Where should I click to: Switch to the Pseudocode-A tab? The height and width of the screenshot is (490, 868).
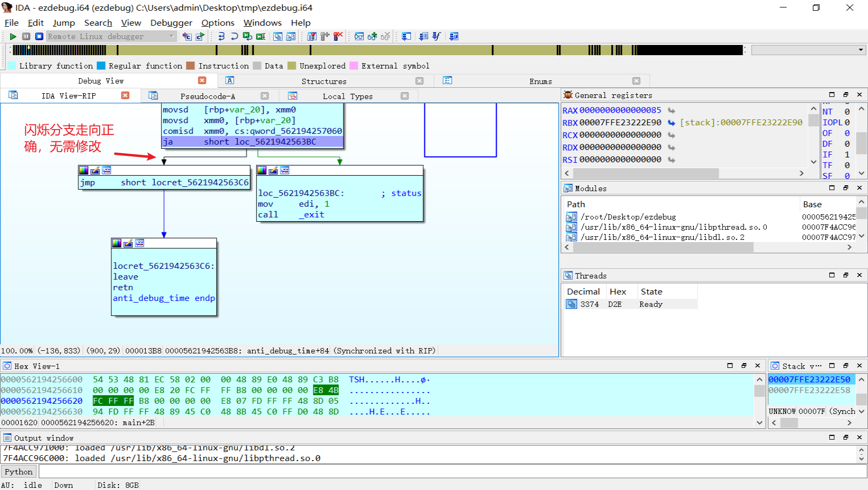coord(208,96)
